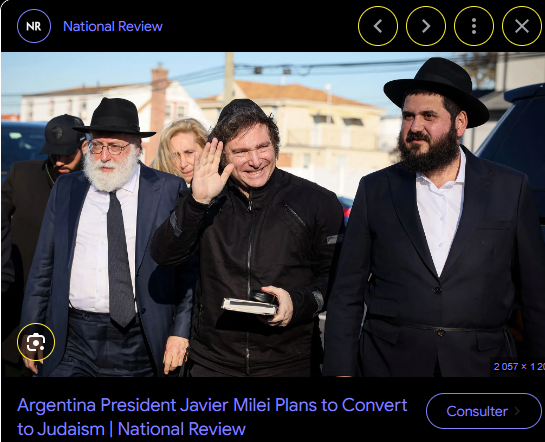Click the black cap in the photo
The image size is (545, 442).
tap(63, 134)
